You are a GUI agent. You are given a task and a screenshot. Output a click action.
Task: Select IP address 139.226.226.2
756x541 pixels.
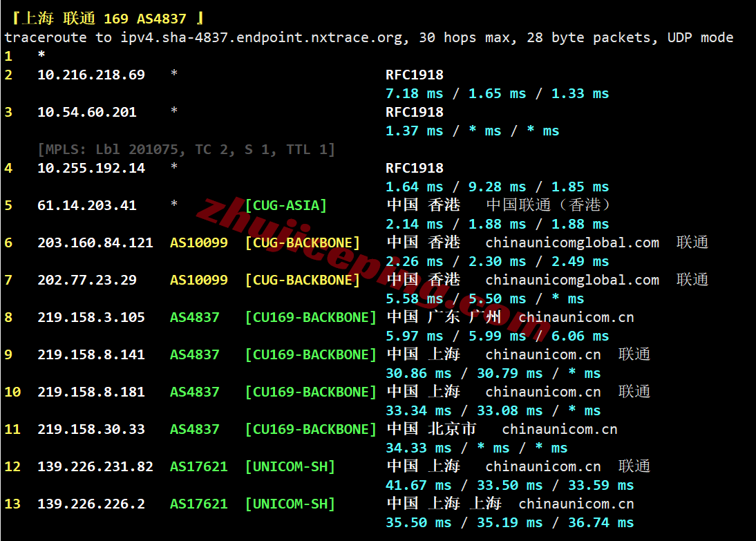pos(91,504)
